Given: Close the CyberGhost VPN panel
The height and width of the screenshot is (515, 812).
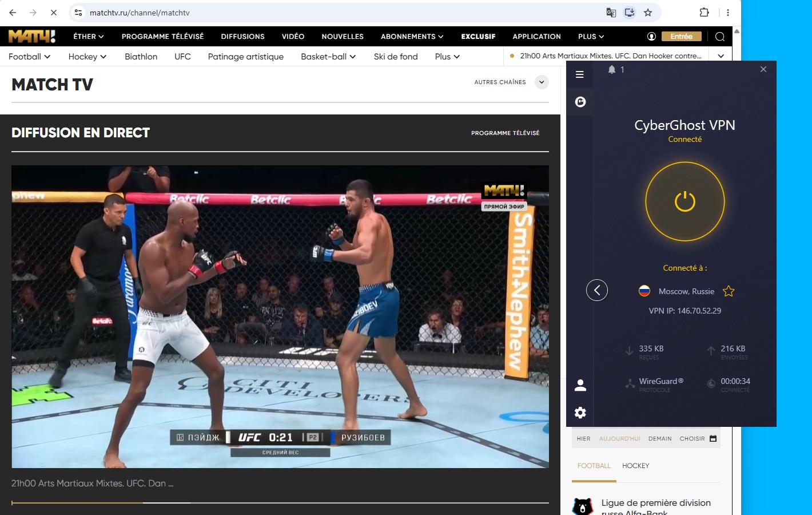Looking at the screenshot, I should tap(763, 69).
